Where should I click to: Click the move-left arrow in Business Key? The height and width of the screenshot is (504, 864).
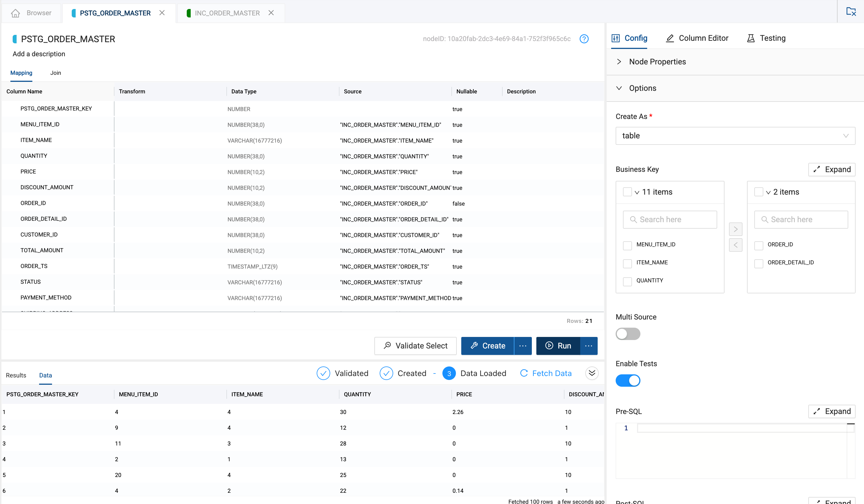(x=735, y=245)
